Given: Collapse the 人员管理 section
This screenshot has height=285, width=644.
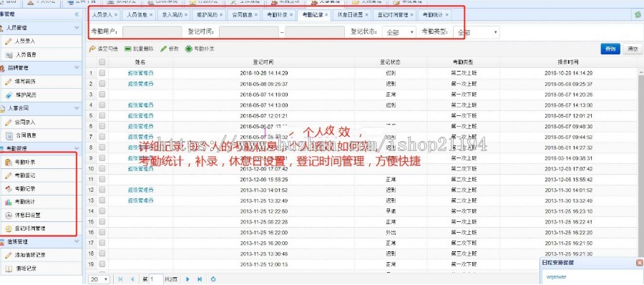Looking at the screenshot, I should (77, 28).
